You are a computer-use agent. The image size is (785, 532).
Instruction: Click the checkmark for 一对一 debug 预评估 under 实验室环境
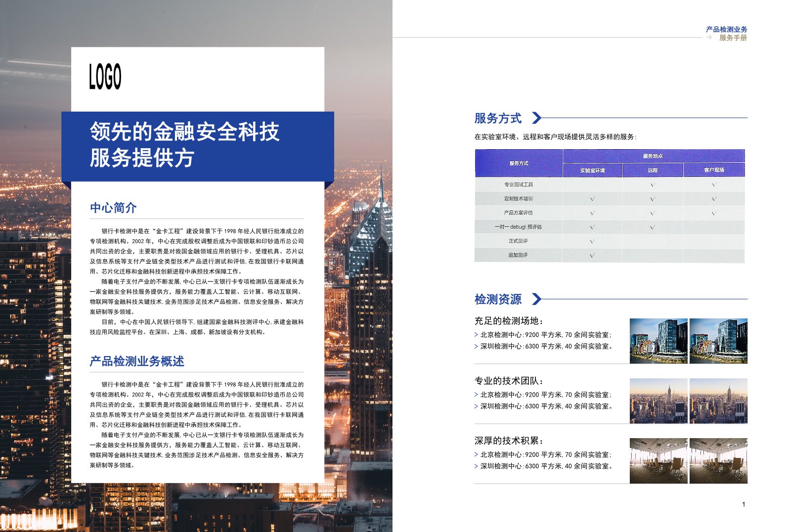pos(592,227)
